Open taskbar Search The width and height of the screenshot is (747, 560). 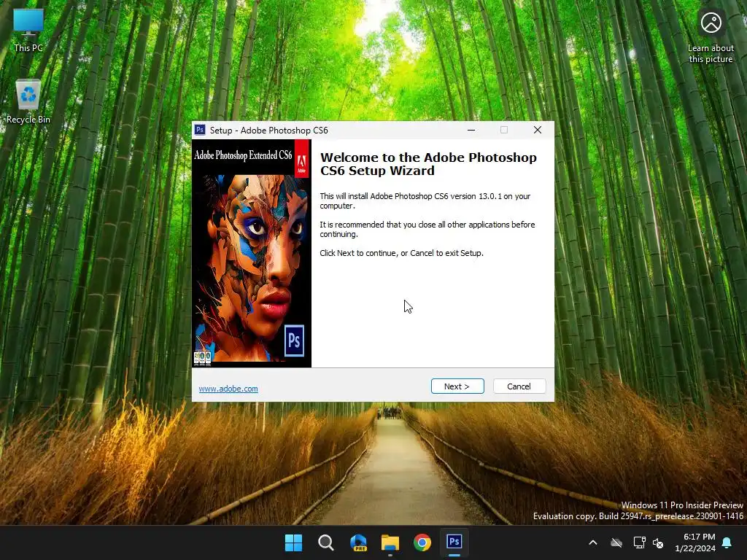(x=326, y=542)
